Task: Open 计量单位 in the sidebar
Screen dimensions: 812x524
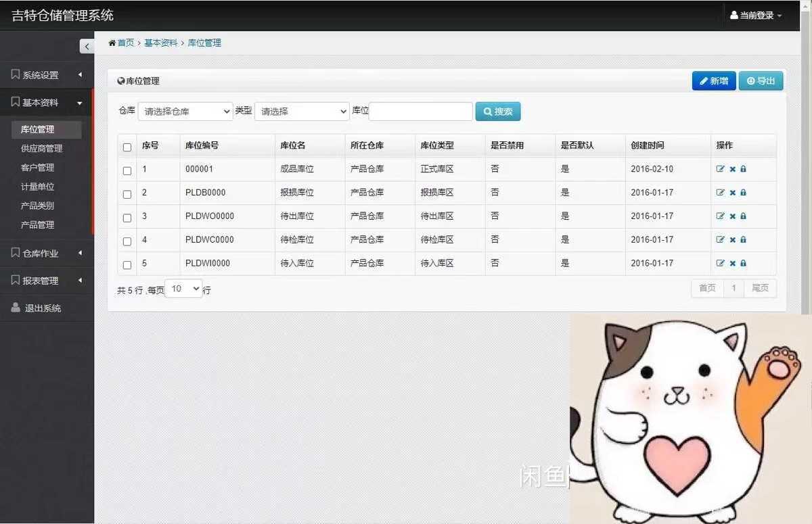Action: [x=38, y=186]
